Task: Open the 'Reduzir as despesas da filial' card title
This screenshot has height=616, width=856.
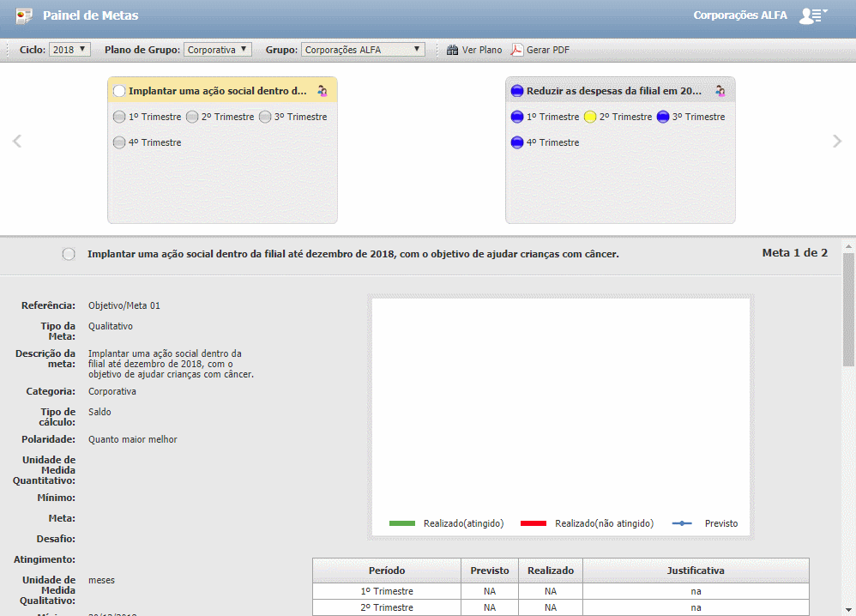Action: 613,90
